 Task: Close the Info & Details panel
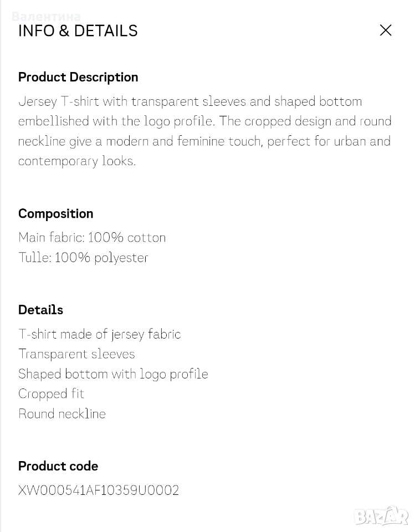pos(386,30)
